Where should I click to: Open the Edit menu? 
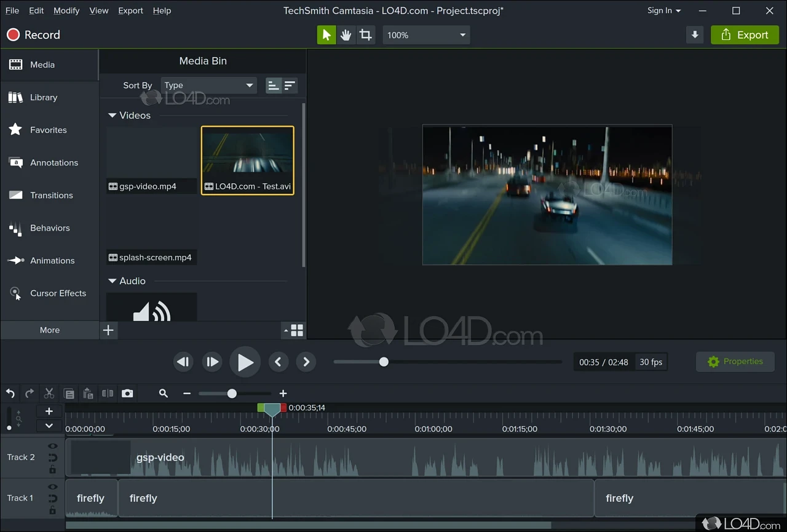pos(36,10)
